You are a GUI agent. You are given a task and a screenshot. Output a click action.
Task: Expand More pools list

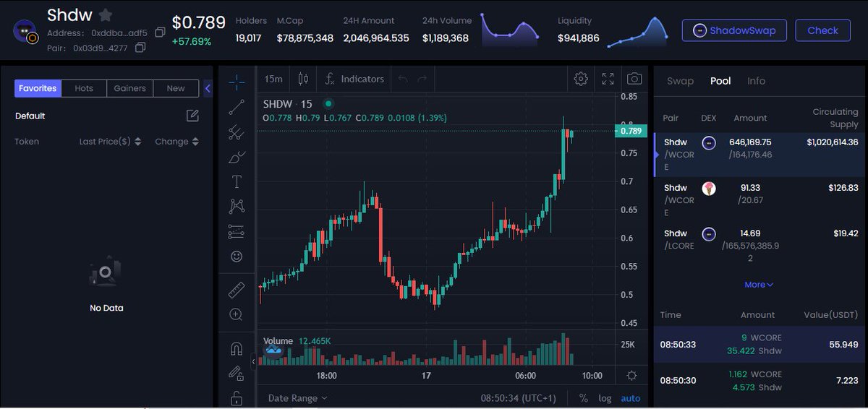(759, 285)
